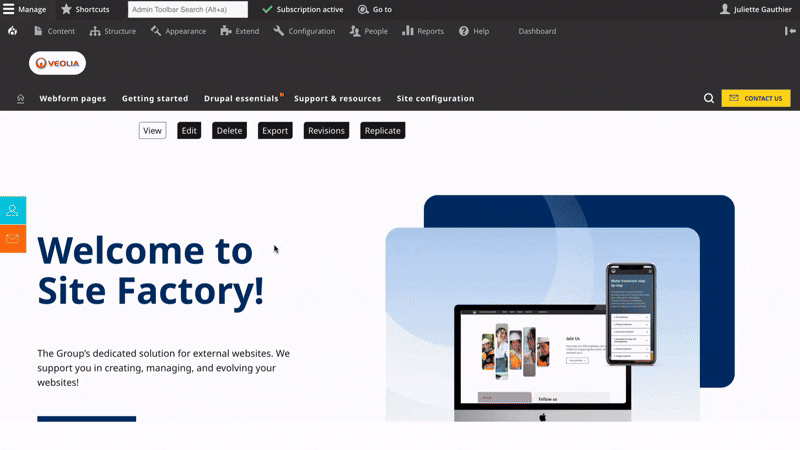Go to the Dashboard link
The image size is (800, 450).
[x=537, y=31]
